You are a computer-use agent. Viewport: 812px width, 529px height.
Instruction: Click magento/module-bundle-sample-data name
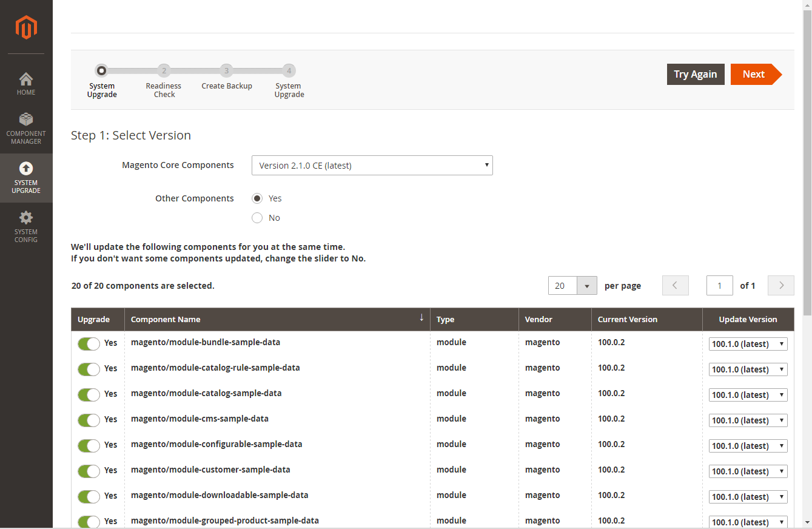[x=206, y=342]
